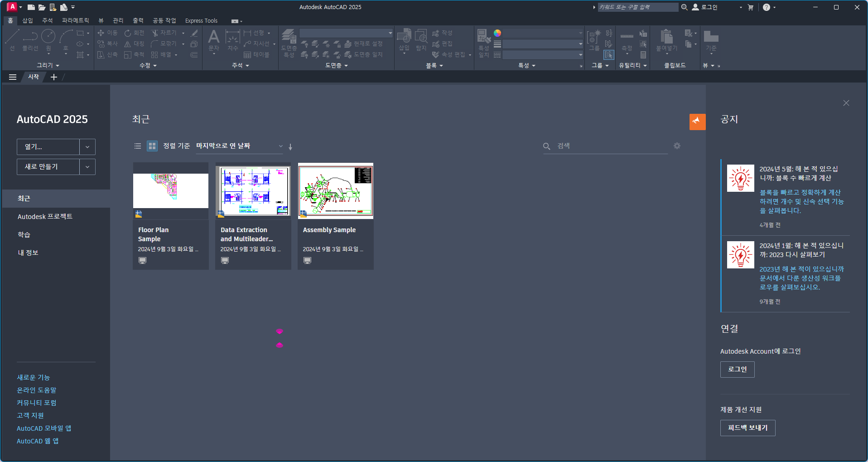Click the hamburger menu left of 시작 tab
Viewport: 868px width, 462px height.
[x=13, y=77]
